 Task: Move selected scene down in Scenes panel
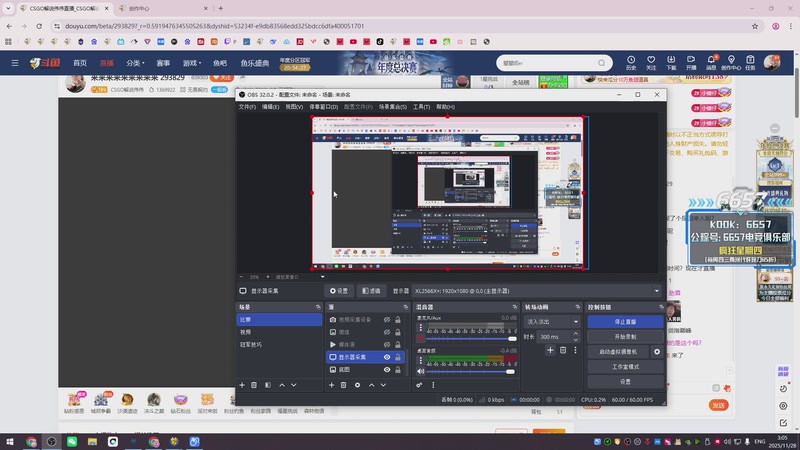point(294,385)
